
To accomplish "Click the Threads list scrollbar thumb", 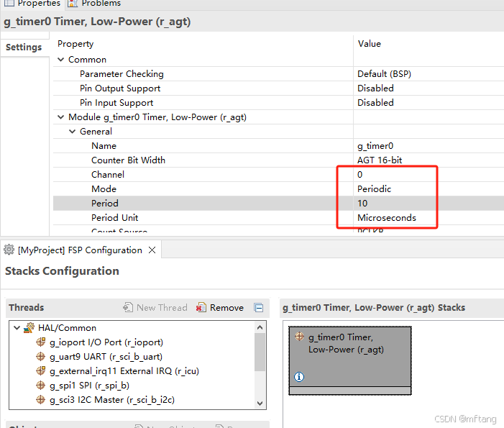I will point(260,352).
